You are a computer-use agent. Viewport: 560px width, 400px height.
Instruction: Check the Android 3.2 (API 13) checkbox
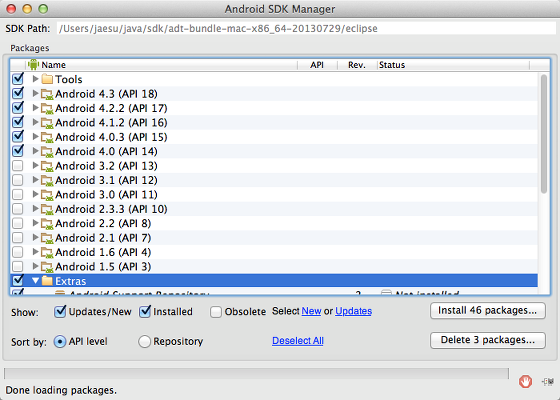[x=18, y=166]
